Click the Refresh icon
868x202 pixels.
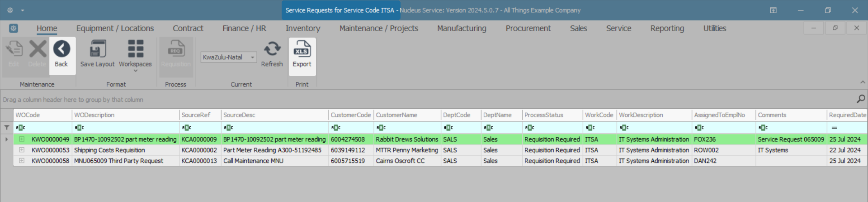(x=272, y=49)
